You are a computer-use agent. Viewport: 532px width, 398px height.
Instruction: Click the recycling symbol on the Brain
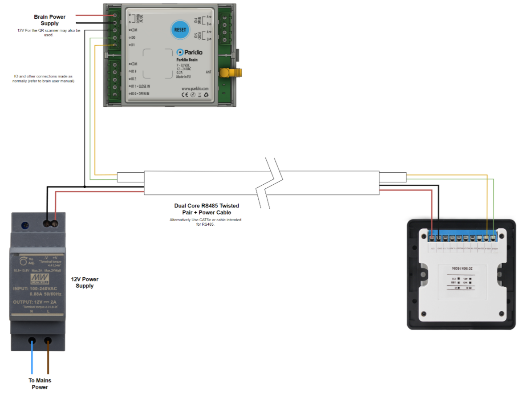pos(205,94)
